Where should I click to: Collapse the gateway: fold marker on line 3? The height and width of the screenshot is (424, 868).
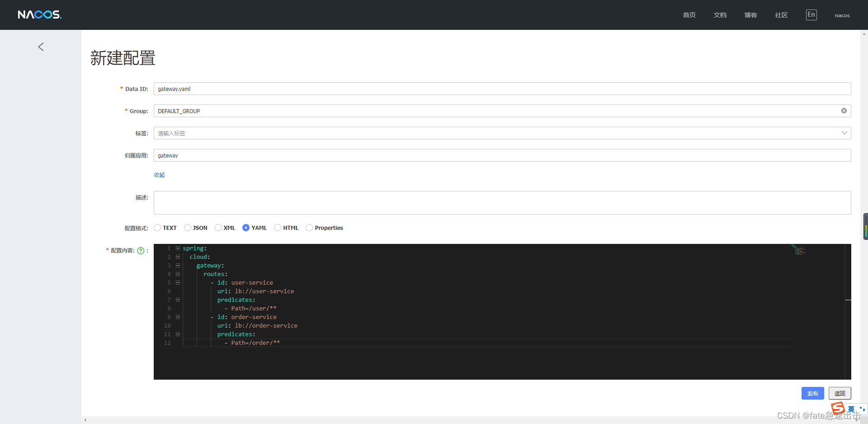(178, 266)
